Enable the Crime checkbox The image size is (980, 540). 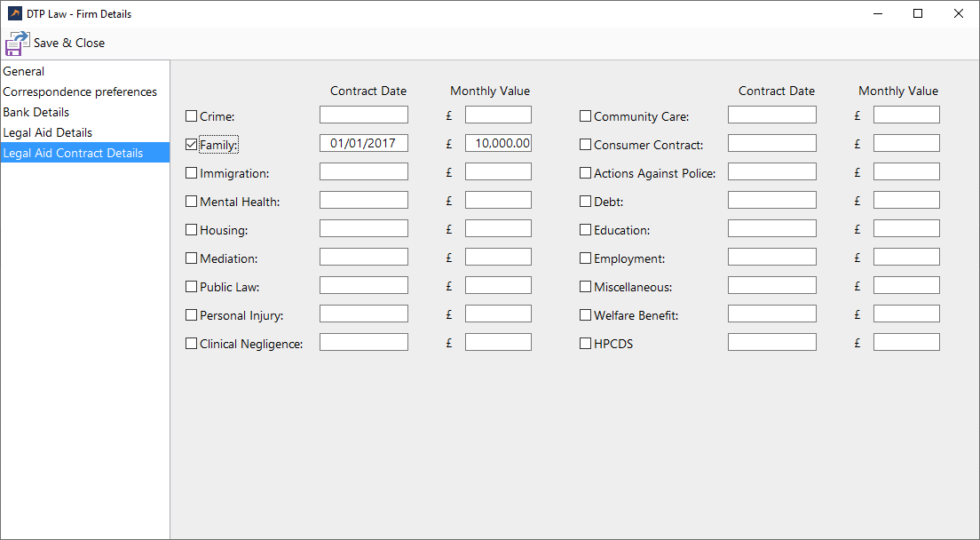point(191,116)
